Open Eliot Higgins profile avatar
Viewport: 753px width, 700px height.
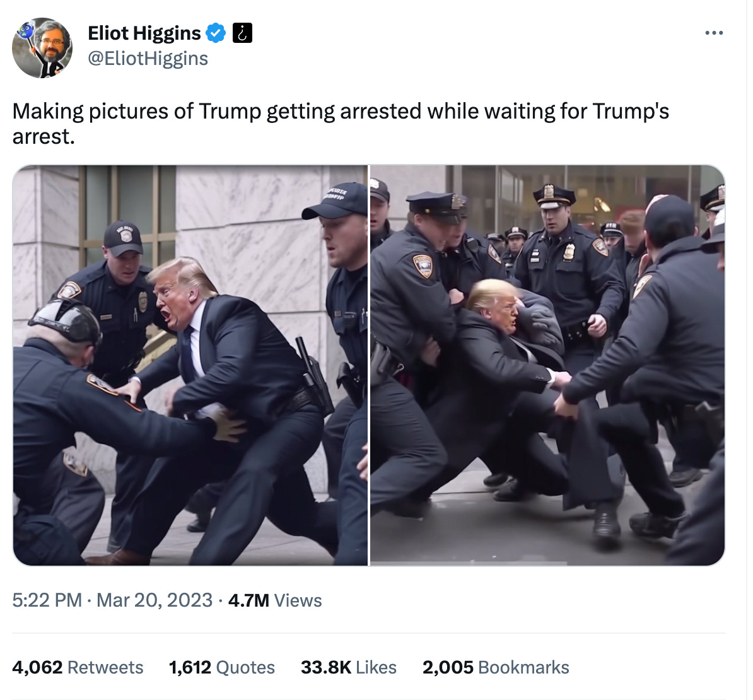(42, 47)
